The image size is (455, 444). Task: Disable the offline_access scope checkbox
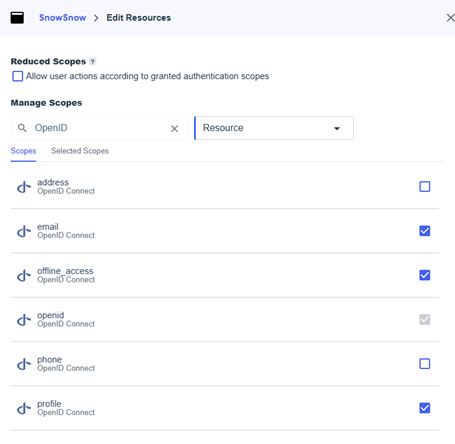(x=424, y=275)
